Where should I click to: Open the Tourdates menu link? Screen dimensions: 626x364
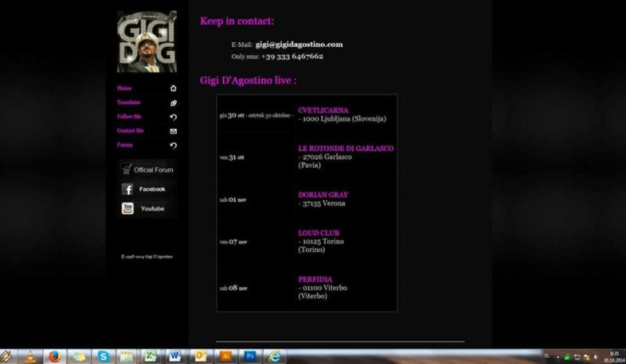128,103
